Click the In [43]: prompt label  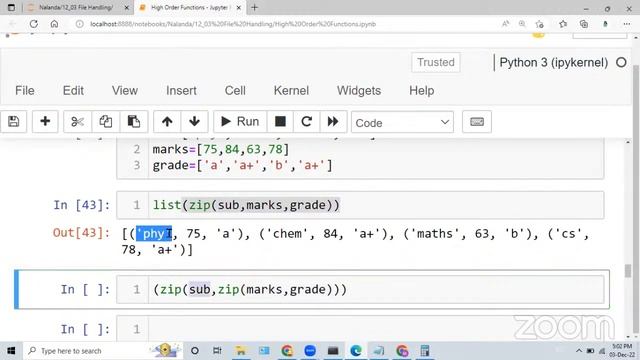click(82, 205)
